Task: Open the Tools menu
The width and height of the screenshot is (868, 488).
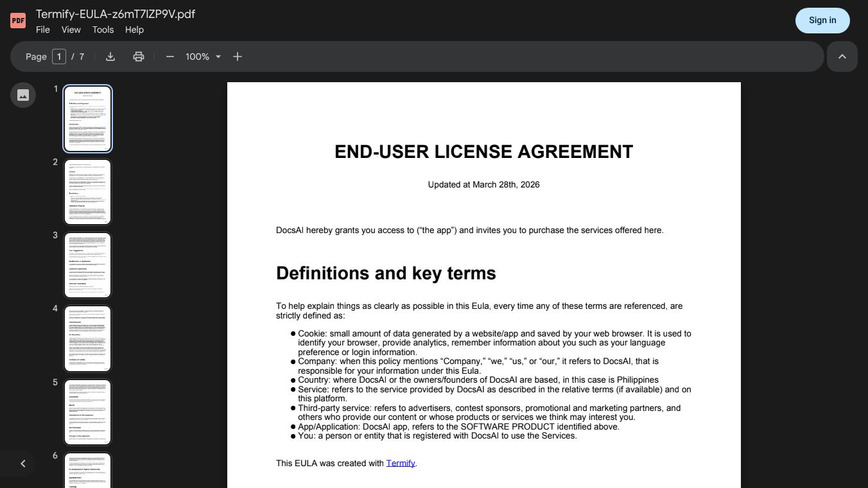Action: pos(103,30)
